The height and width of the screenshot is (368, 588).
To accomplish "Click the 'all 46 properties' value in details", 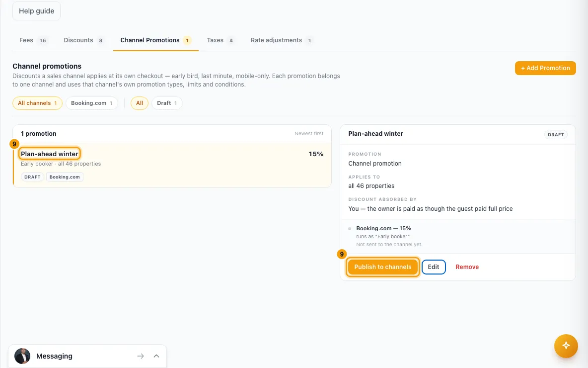I will (371, 186).
